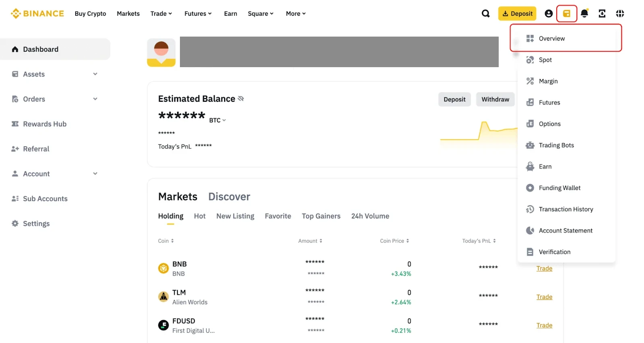Image resolution: width=644 pixels, height=343 pixels.
Task: Select Transaction History from wallet menu
Action: tap(566, 209)
